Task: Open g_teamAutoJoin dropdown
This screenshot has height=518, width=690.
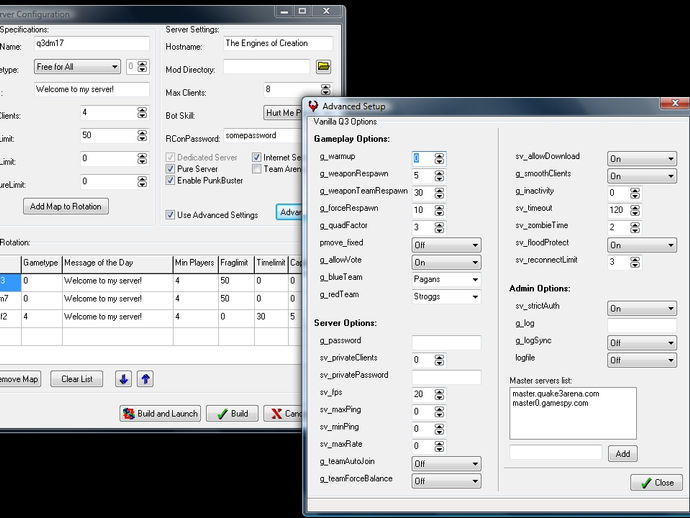Action: [x=447, y=464]
